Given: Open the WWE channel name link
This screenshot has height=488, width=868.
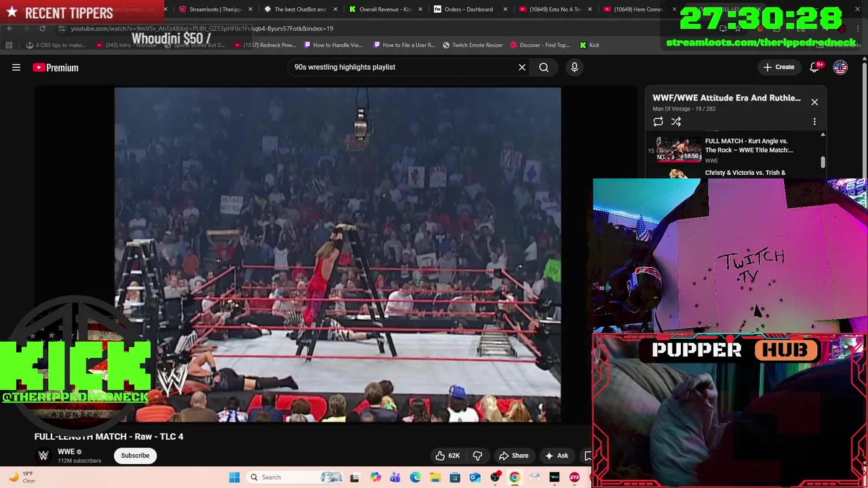Looking at the screenshot, I should [x=66, y=451].
